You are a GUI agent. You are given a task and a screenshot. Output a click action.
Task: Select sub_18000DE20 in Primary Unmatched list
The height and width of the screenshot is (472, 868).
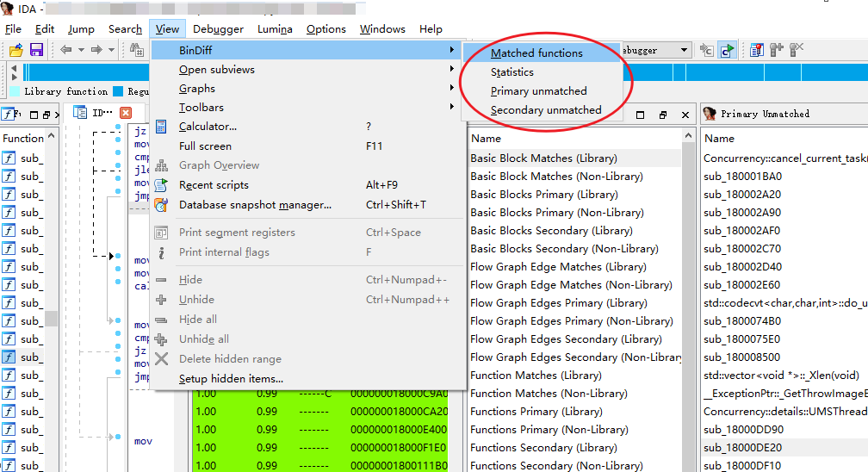pyautogui.click(x=743, y=448)
